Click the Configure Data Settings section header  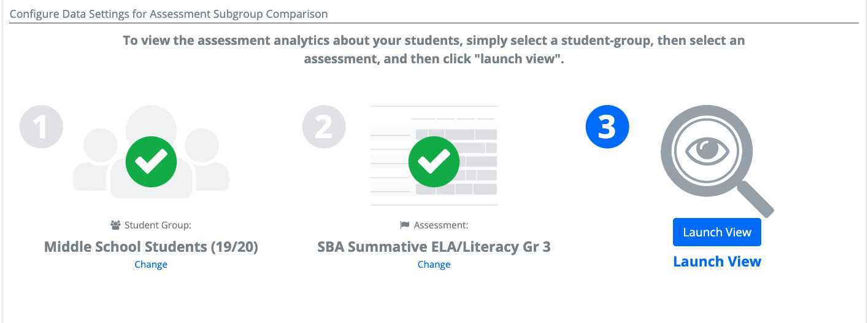[169, 14]
